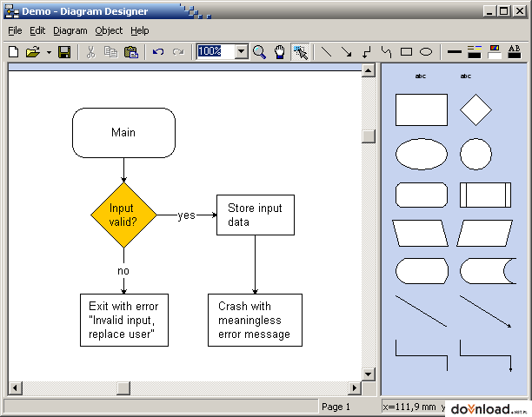
Task: Pick the line color swatch
Action: pyautogui.click(x=475, y=52)
